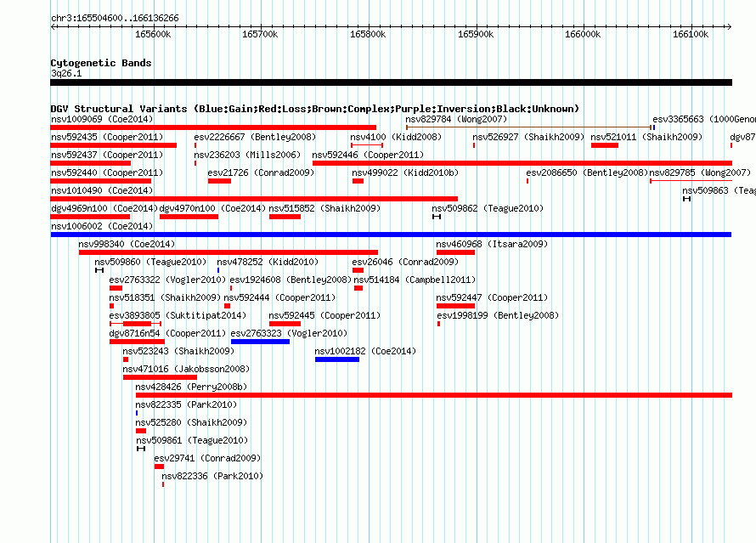Select nsv4100 (Kidd2008) variant
Viewport: 756px width, 543px height.
click(x=396, y=137)
